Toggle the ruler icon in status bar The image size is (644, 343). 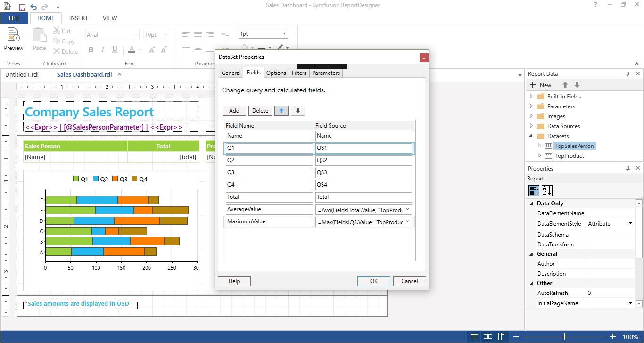503,337
